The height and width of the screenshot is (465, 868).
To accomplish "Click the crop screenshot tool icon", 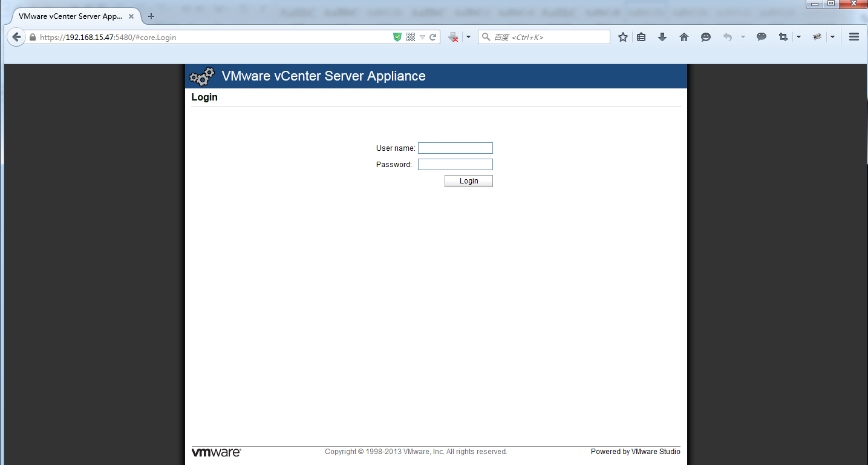I will (x=783, y=37).
